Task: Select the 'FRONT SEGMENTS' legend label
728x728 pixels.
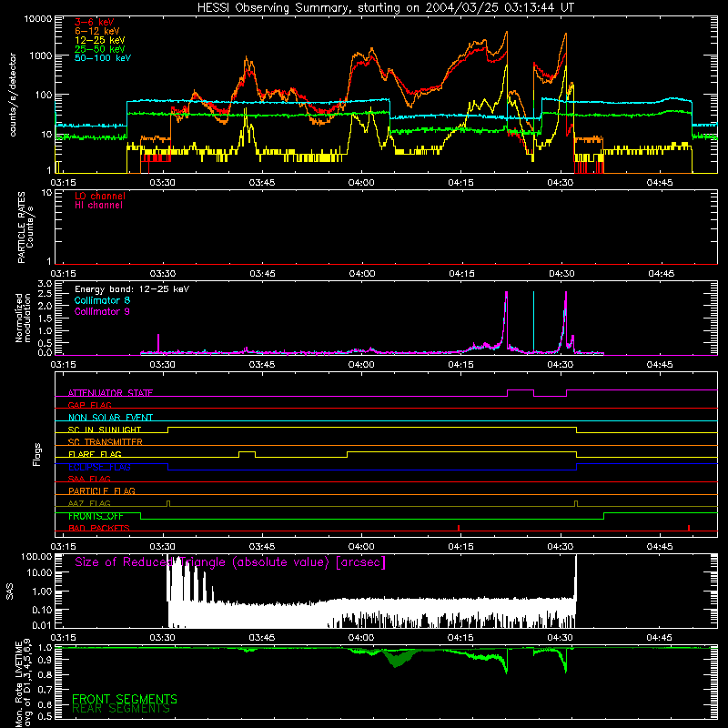Action: (x=125, y=699)
